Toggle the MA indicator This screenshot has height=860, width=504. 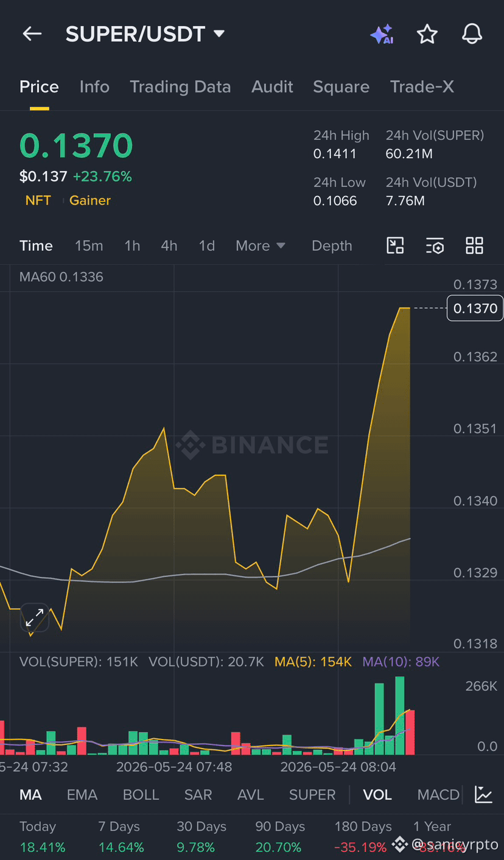(x=30, y=795)
